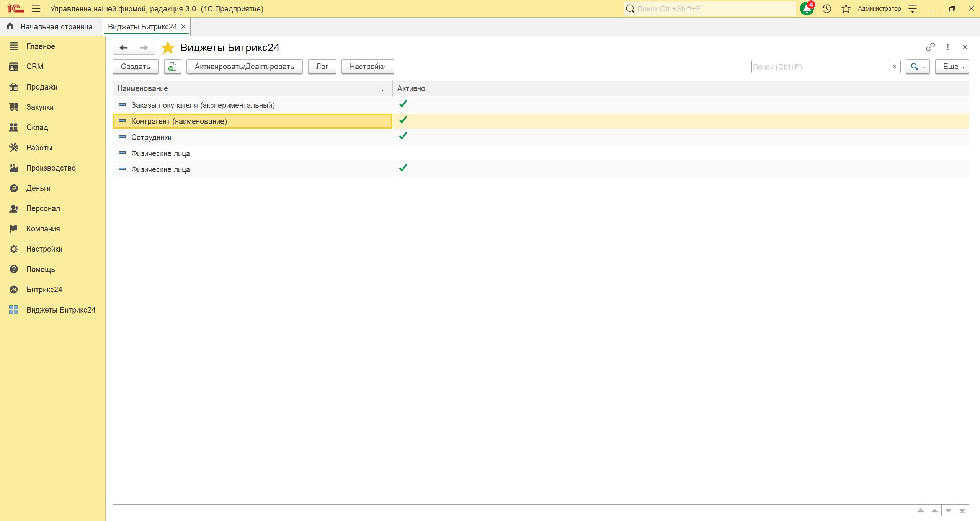The image size is (980, 521).
Task: Click the favorites star in title bar
Action: point(846,8)
